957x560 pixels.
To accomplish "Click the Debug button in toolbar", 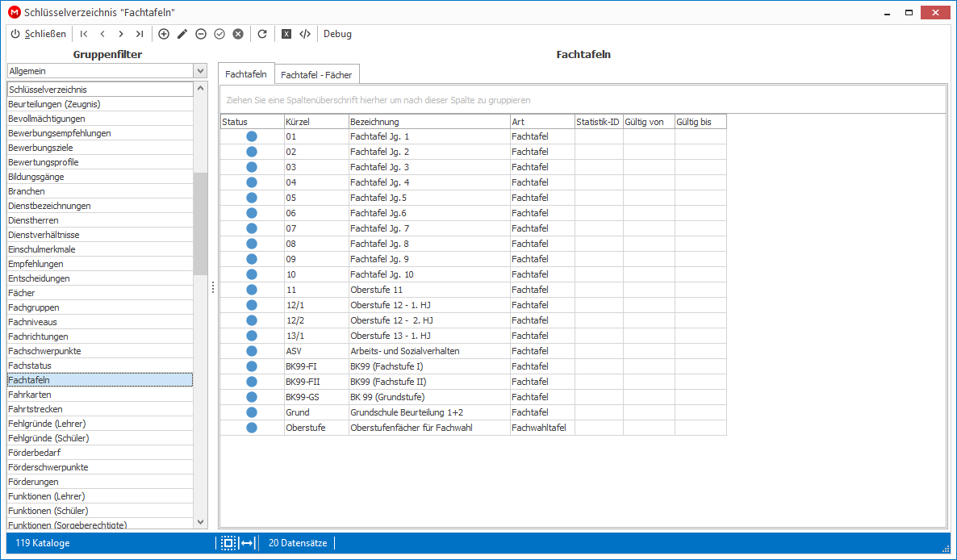I will click(x=337, y=34).
